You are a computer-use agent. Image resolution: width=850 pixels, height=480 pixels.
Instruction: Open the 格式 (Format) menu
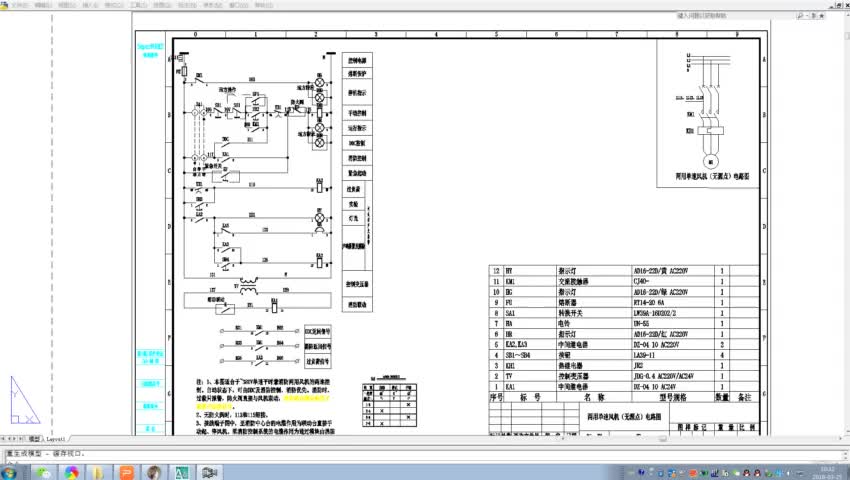coord(114,5)
